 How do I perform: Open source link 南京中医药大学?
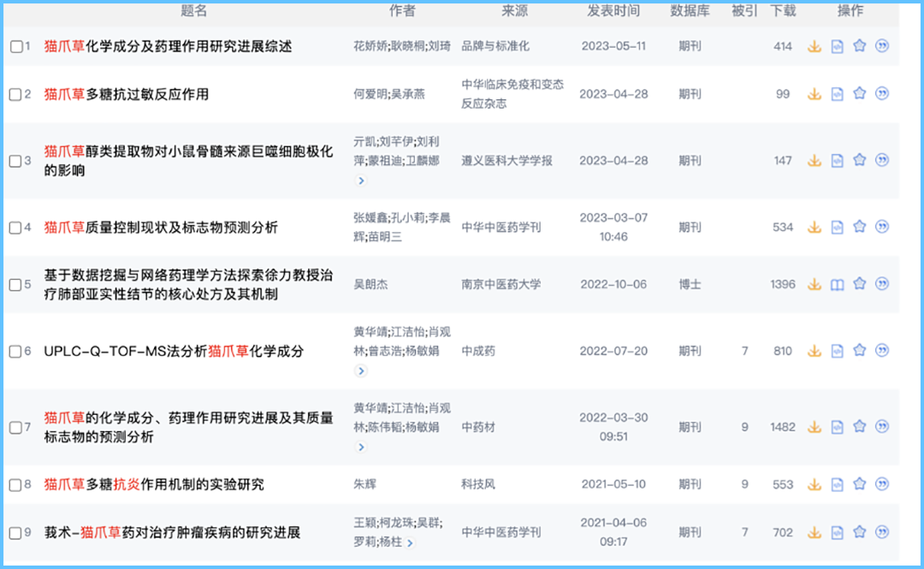(500, 284)
